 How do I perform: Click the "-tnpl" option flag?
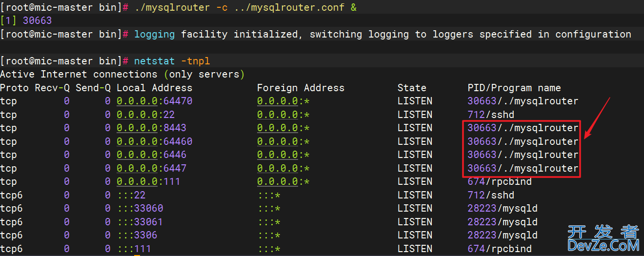(195, 61)
